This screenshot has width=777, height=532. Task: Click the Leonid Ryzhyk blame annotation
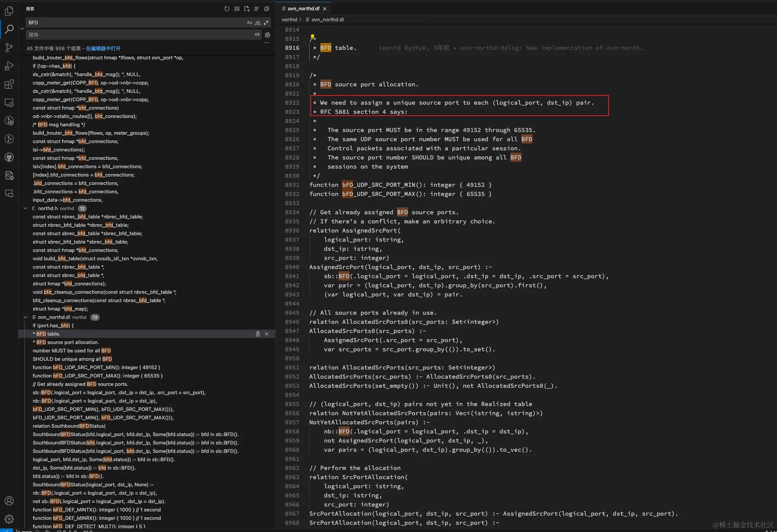pos(511,48)
